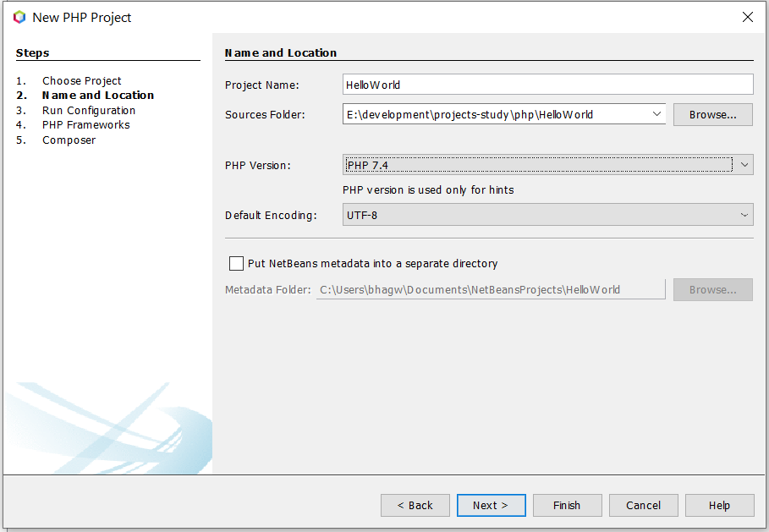Click the 'Default Encoding:' label
The image size is (769, 532).
click(x=271, y=215)
